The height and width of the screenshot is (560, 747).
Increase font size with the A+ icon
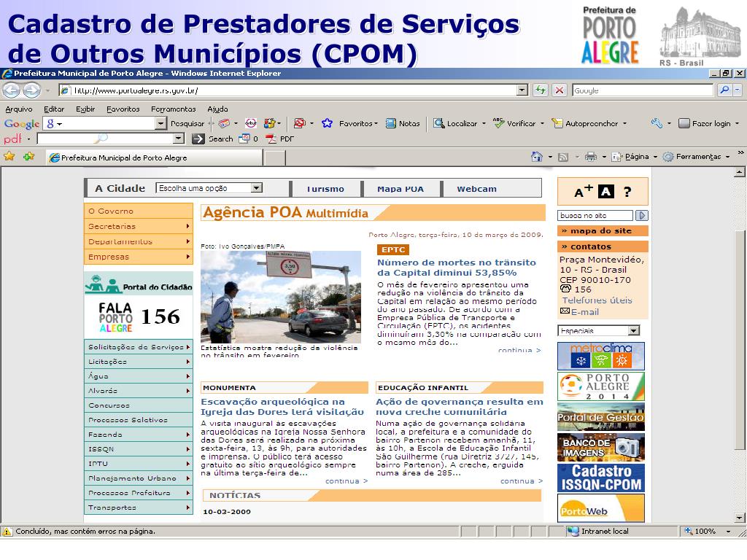click(x=583, y=192)
